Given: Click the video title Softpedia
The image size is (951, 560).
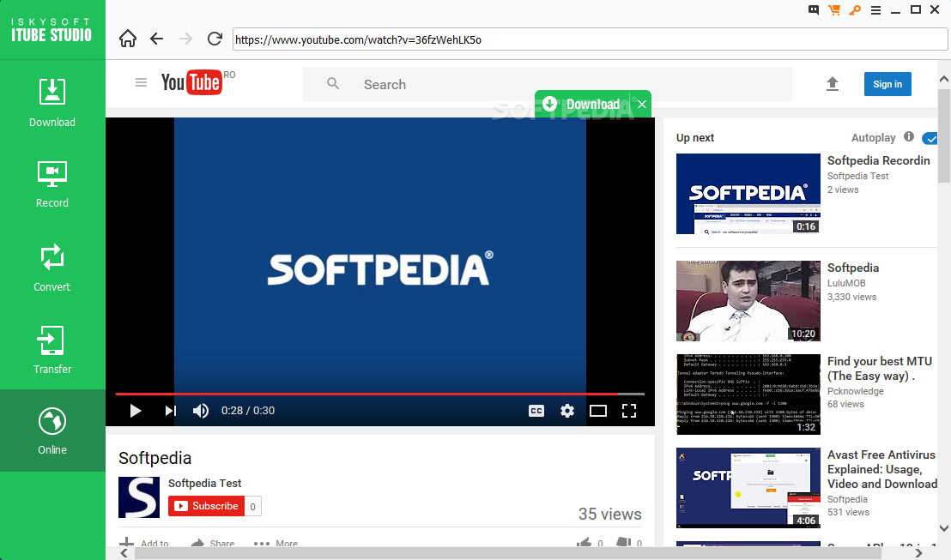Looking at the screenshot, I should (154, 458).
